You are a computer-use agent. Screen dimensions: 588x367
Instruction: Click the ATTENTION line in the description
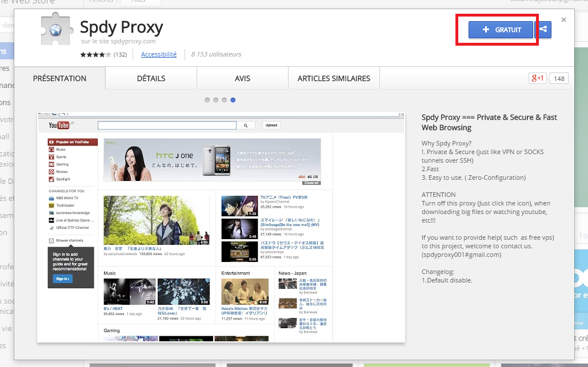tap(439, 195)
